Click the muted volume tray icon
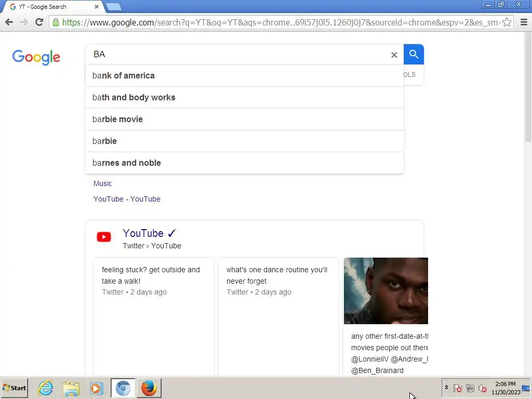The width and height of the screenshot is (532, 399). (x=483, y=388)
